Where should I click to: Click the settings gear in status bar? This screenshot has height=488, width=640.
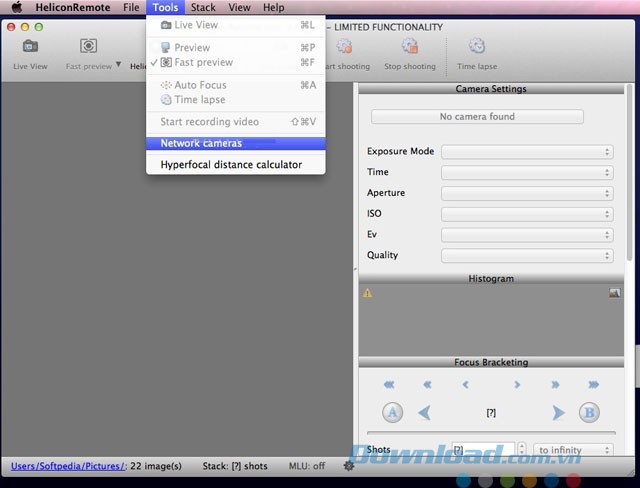point(349,466)
